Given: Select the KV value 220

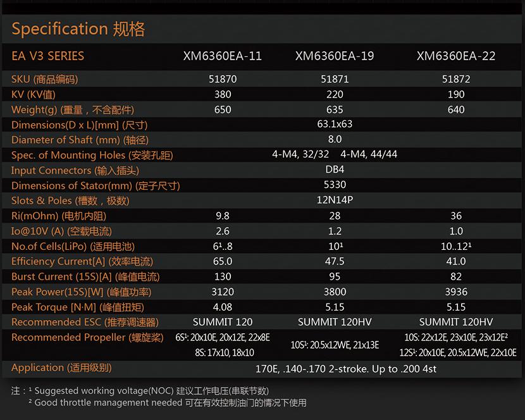Looking at the screenshot, I should pos(335,95).
